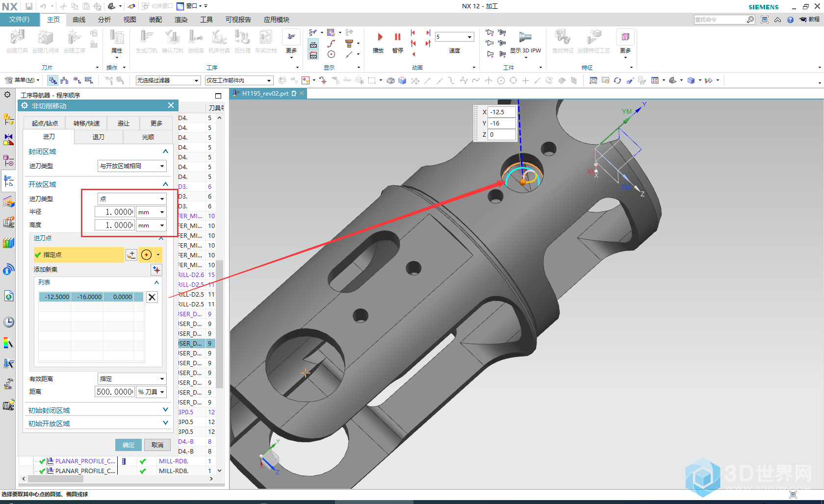
Task: Click the Machine Tool View icon
Action: click(64, 80)
